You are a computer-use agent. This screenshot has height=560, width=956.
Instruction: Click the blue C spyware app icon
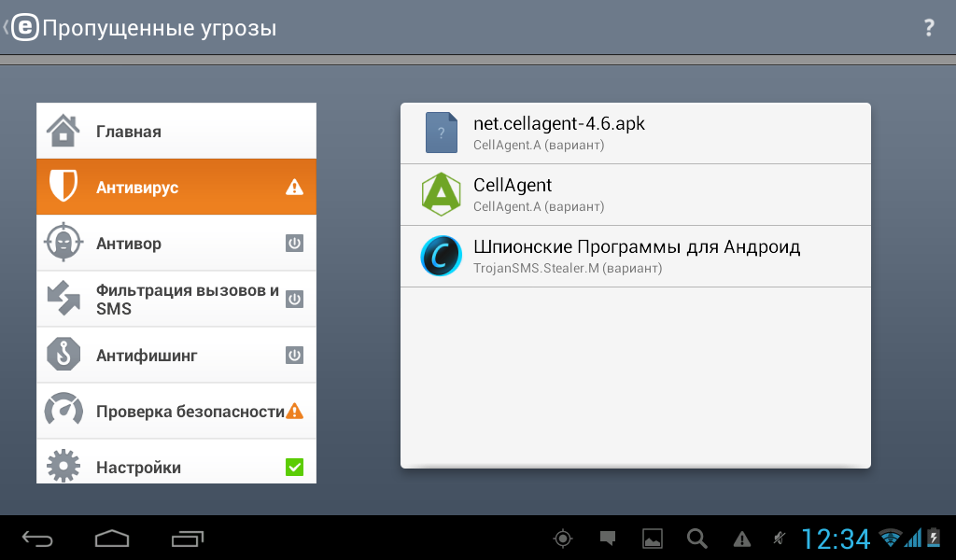coord(441,256)
